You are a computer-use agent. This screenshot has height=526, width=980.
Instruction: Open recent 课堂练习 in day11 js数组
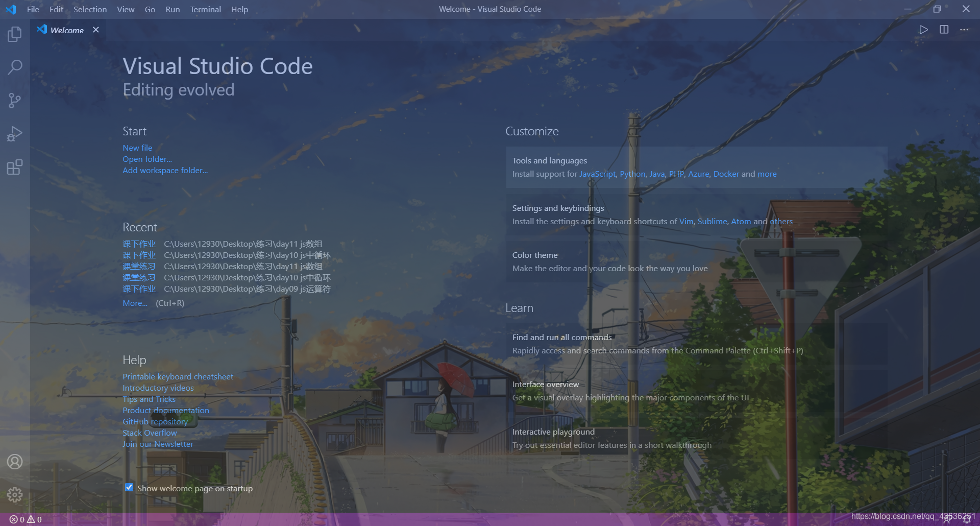coord(139,266)
